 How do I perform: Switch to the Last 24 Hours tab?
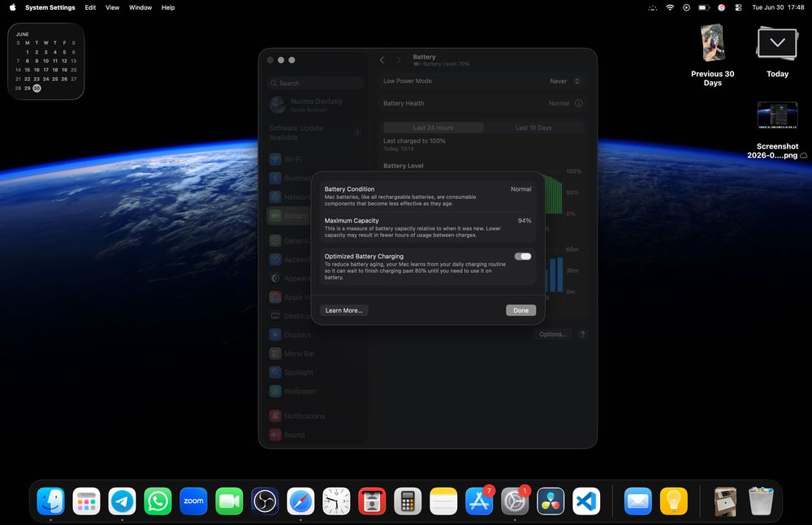(x=433, y=128)
